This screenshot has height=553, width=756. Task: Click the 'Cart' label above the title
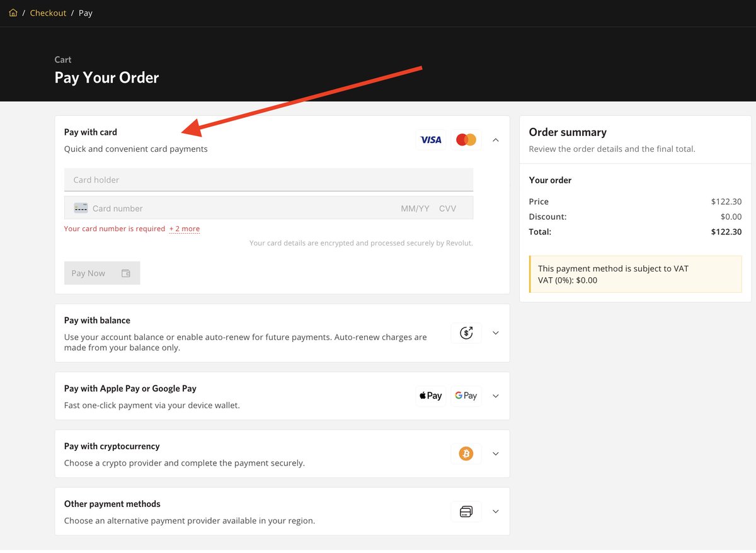click(63, 60)
